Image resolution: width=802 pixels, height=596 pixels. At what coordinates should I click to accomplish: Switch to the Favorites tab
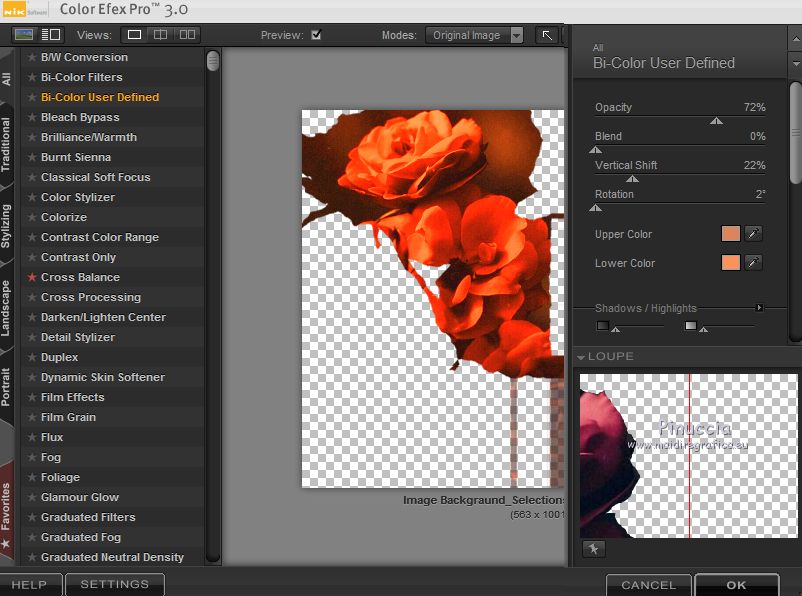[x=7, y=512]
